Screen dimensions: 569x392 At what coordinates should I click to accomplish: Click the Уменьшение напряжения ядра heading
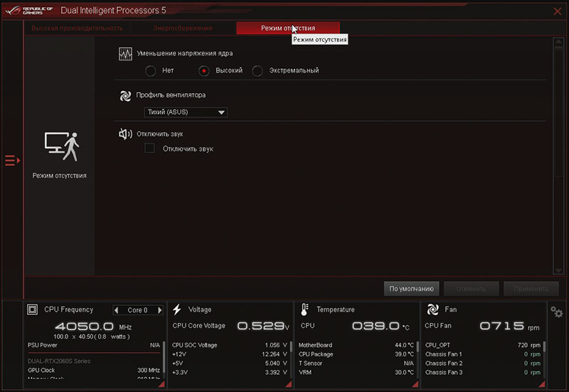click(185, 53)
